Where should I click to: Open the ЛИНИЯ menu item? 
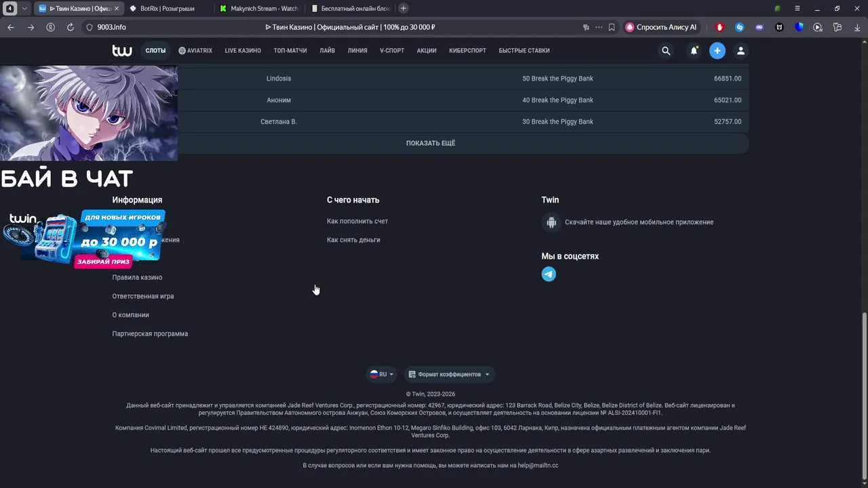[357, 51]
